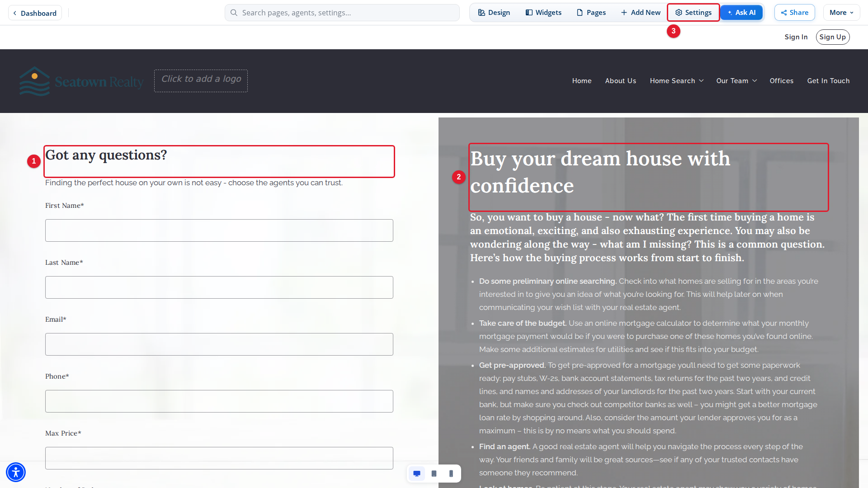
Task: Open the Widgets panel
Action: (x=543, y=13)
